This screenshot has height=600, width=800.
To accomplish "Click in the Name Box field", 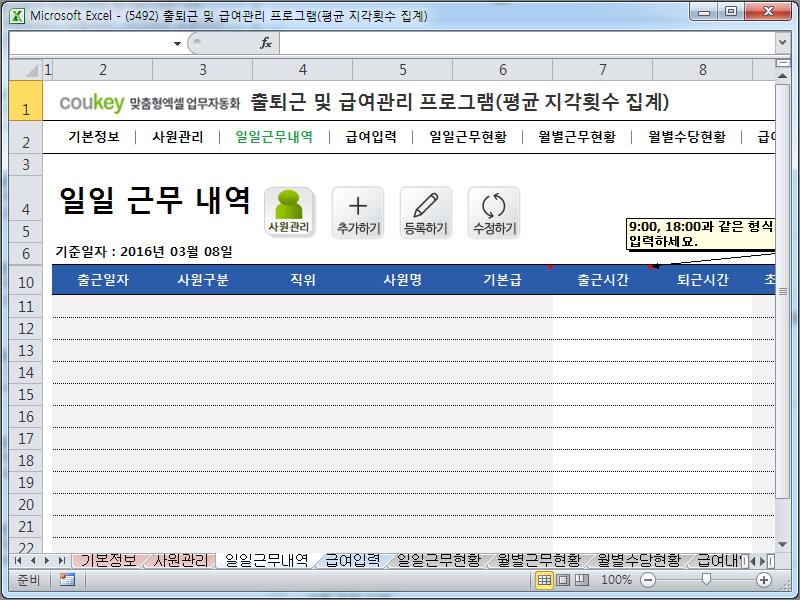I will (x=90, y=43).
